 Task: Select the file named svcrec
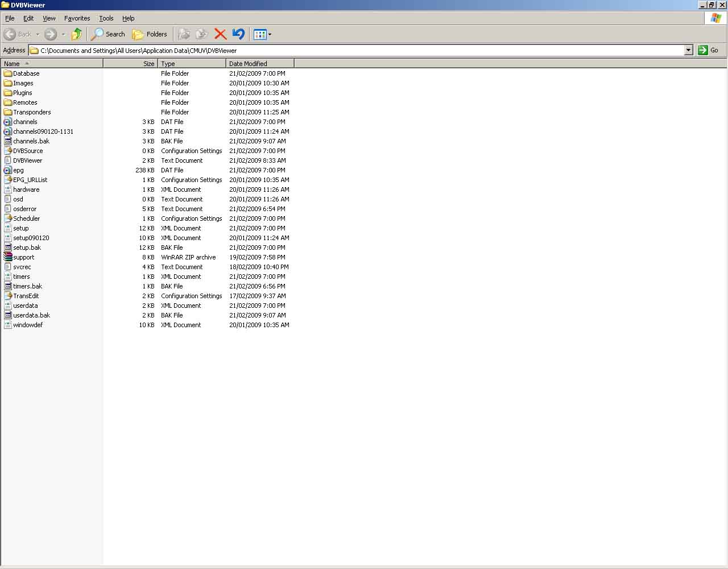click(22, 267)
